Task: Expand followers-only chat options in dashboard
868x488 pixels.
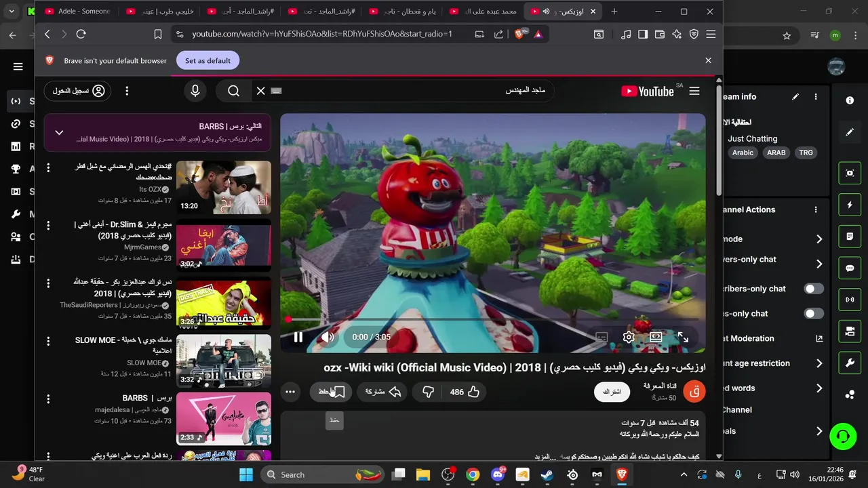Action: [x=819, y=264]
